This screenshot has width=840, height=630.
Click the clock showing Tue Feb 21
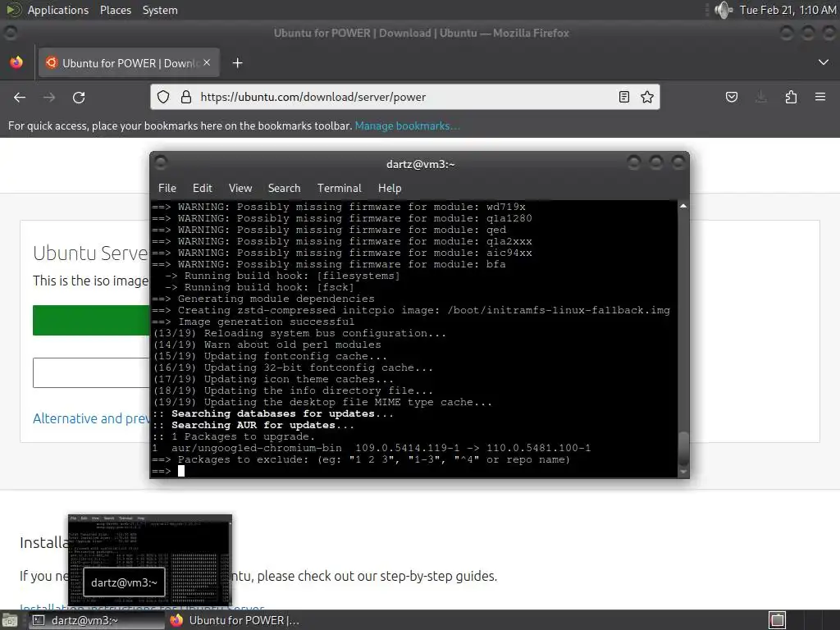(787, 10)
